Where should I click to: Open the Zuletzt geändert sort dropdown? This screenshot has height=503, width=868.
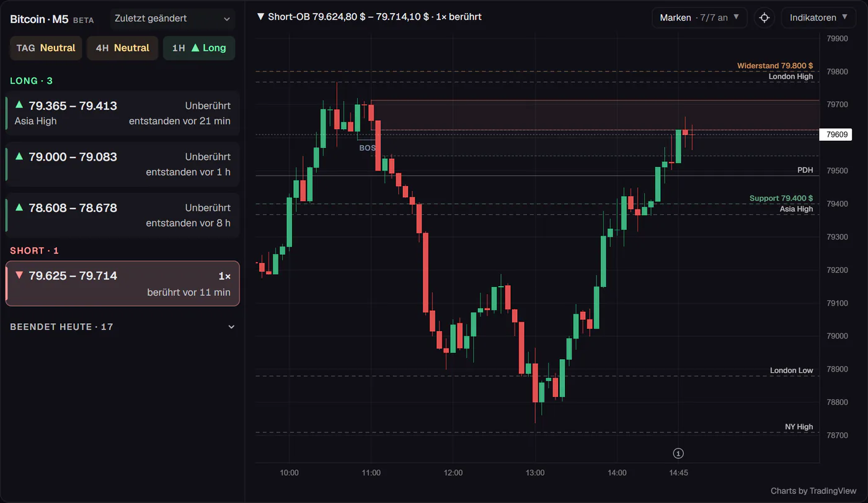point(172,19)
